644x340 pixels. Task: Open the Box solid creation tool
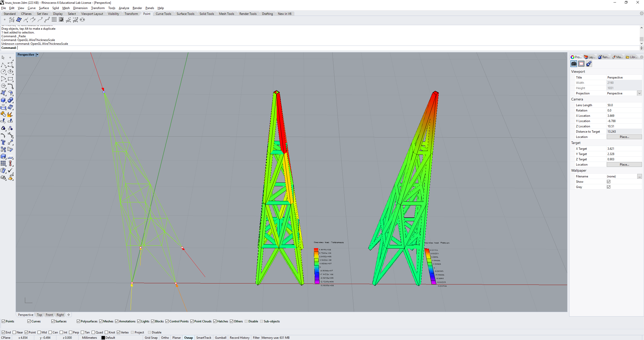[4, 100]
